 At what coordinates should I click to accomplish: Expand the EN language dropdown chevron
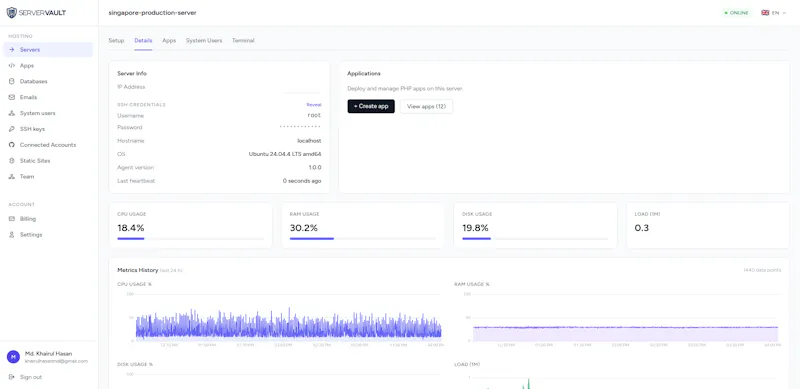(x=784, y=13)
